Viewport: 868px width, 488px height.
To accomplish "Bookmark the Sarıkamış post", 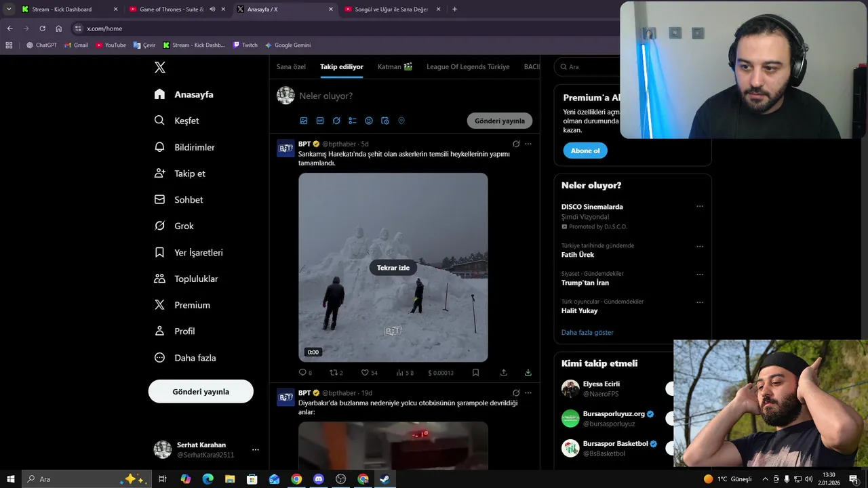I will (x=475, y=373).
